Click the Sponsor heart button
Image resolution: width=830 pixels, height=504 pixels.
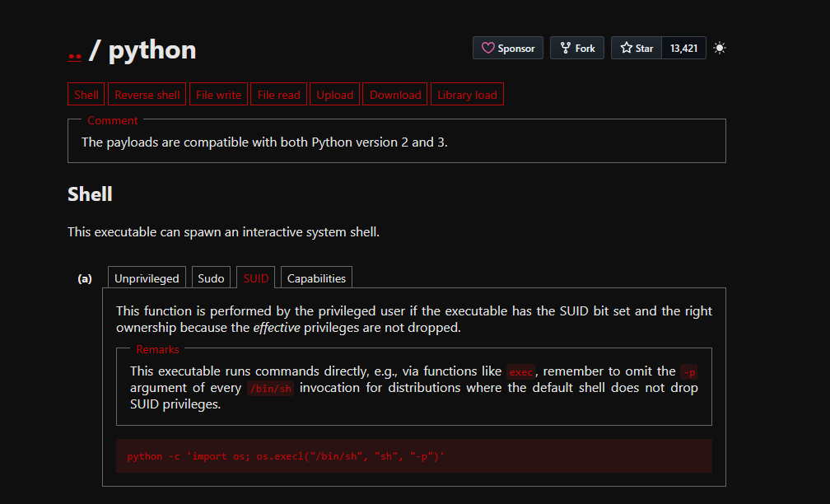point(507,48)
